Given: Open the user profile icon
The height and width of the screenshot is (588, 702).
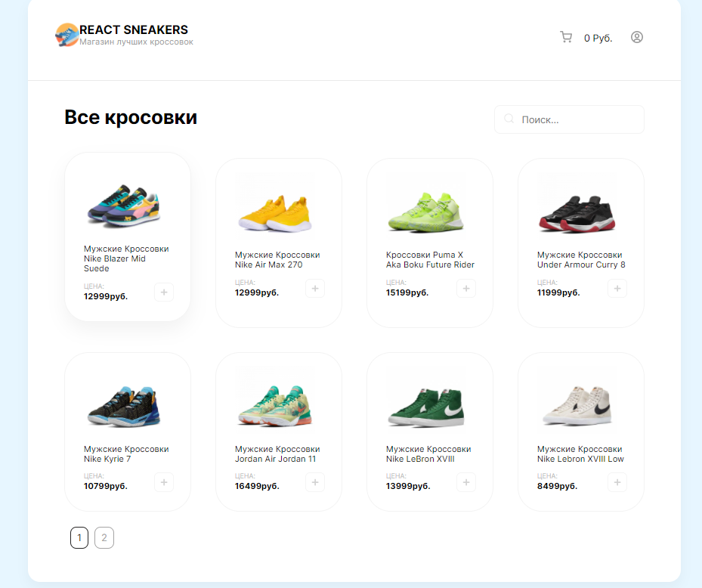Looking at the screenshot, I should pyautogui.click(x=637, y=37).
